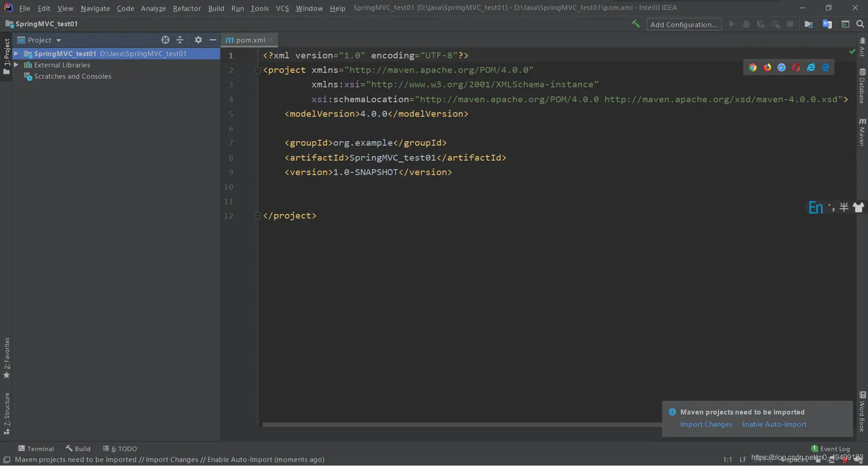Expand External Libraries tree node
Screen dimensions: 868x466
tap(17, 65)
